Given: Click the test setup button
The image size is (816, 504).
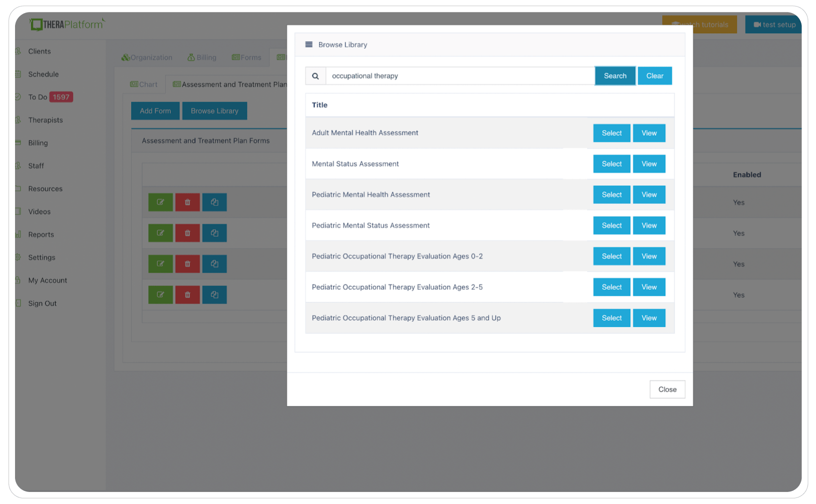Looking at the screenshot, I should click(x=774, y=25).
